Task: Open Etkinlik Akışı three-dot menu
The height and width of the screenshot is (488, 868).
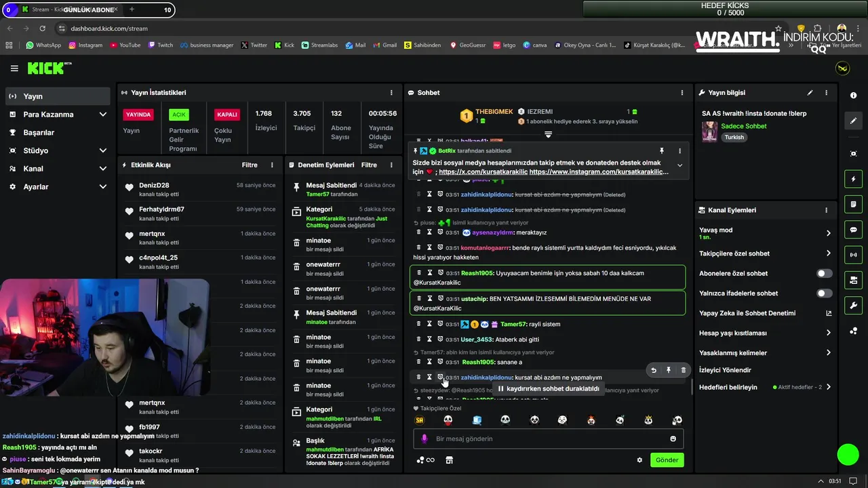Action: pyautogui.click(x=272, y=165)
